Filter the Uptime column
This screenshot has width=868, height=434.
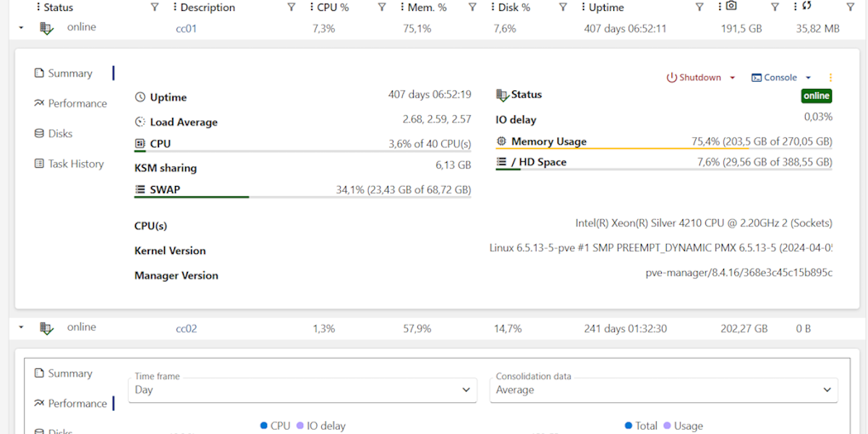(x=699, y=7)
